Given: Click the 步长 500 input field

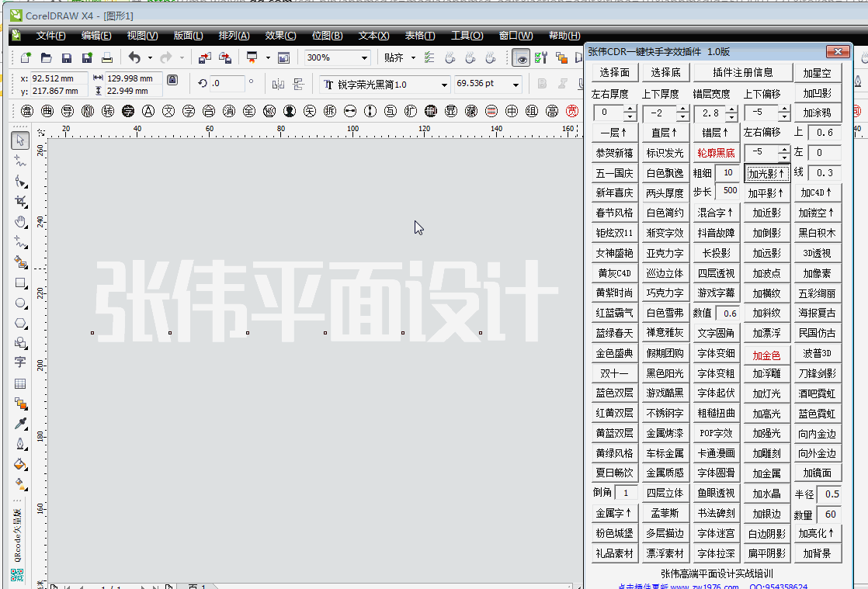Looking at the screenshot, I should click(x=728, y=191).
